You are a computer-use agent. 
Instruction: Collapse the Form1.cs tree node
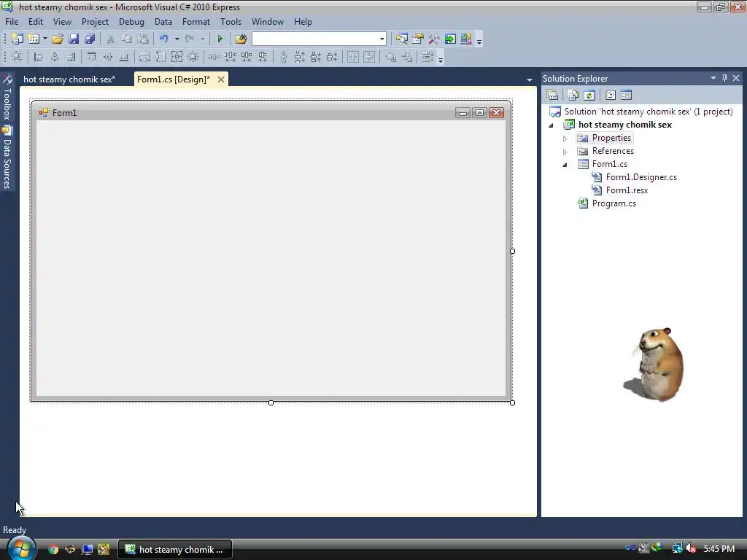click(x=565, y=165)
